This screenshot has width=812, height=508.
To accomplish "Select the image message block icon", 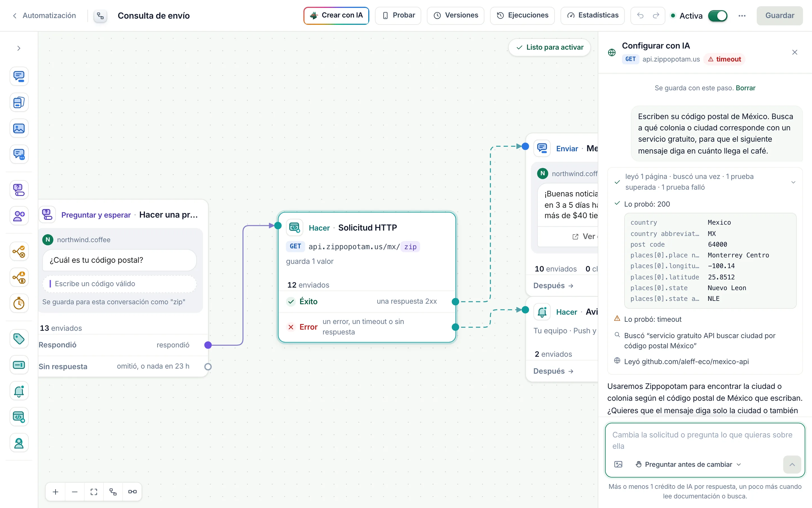I will [x=19, y=128].
